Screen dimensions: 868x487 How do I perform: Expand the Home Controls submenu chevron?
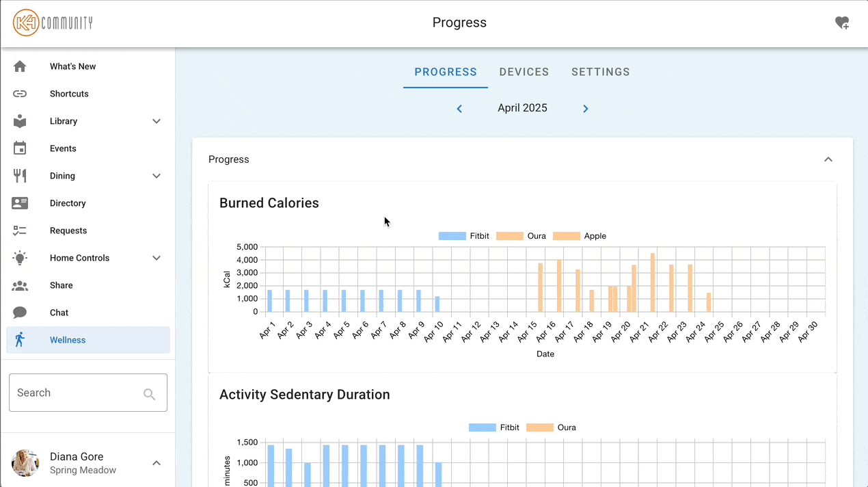[x=157, y=258]
